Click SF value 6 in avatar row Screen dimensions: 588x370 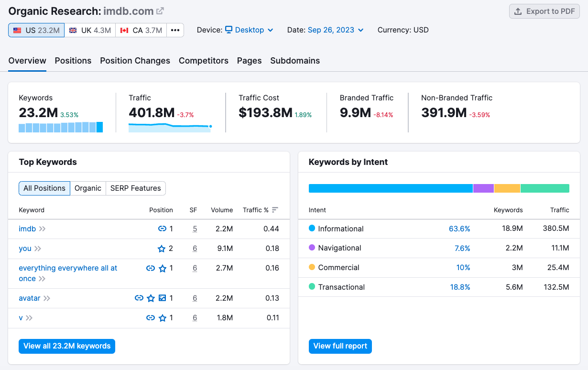pos(195,298)
